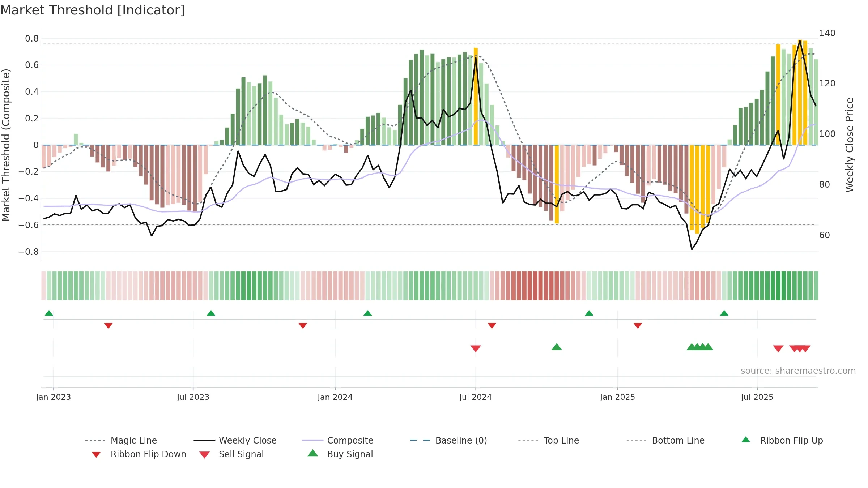868x488 pixels.
Task: Click the Weekly Close Price axis title
Action: click(849, 145)
